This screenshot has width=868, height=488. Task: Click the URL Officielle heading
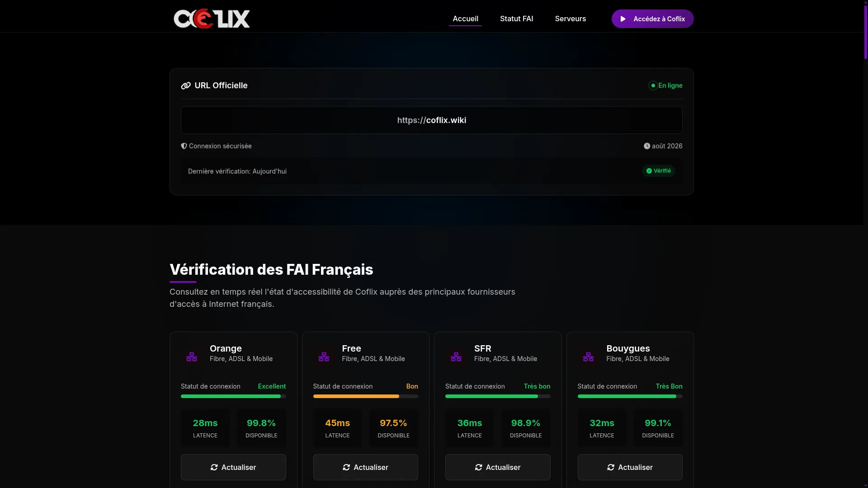221,85
